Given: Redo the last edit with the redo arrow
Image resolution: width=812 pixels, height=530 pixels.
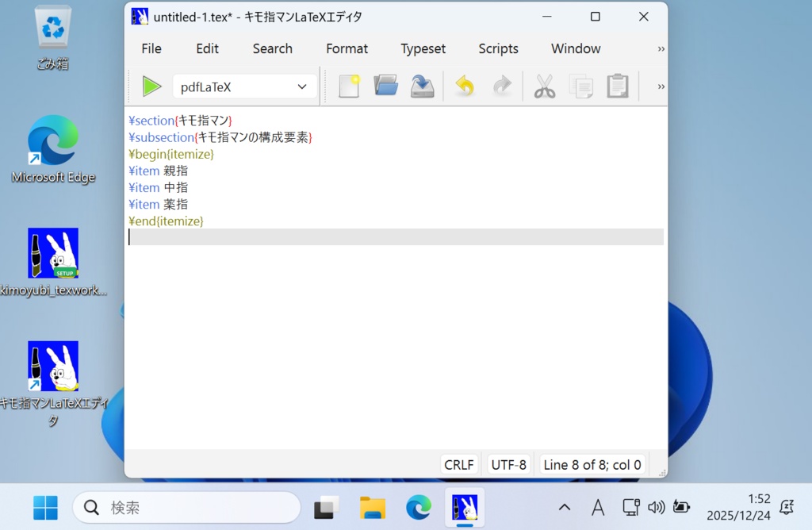Looking at the screenshot, I should click(502, 86).
